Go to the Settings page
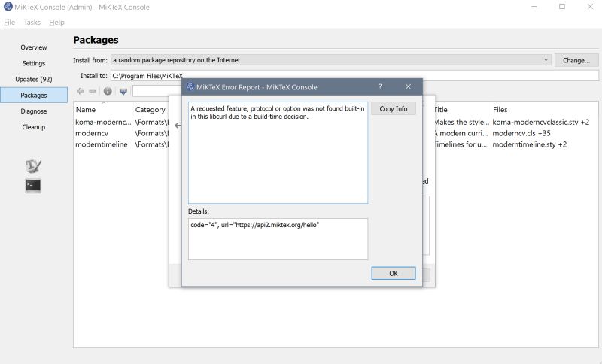Image resolution: width=602 pixels, height=364 pixels. 34,63
